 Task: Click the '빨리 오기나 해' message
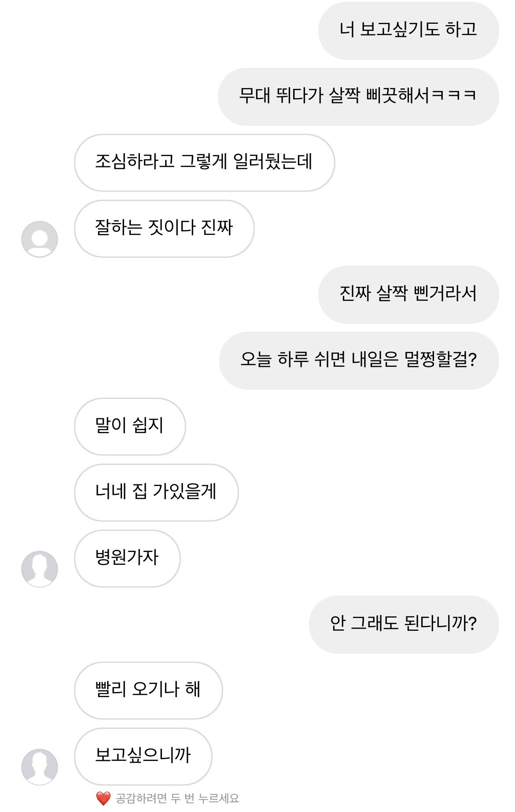coord(148,690)
